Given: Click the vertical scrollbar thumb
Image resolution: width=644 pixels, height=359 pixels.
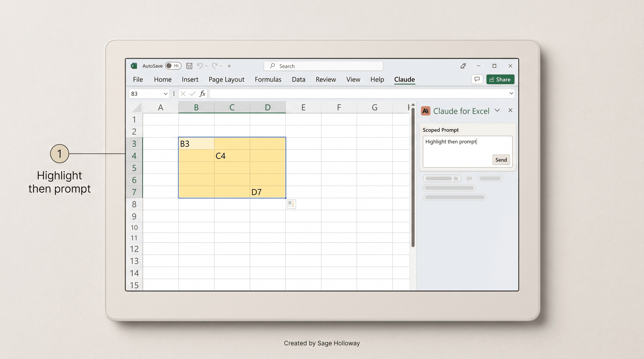Looking at the screenshot, I should tap(413, 177).
